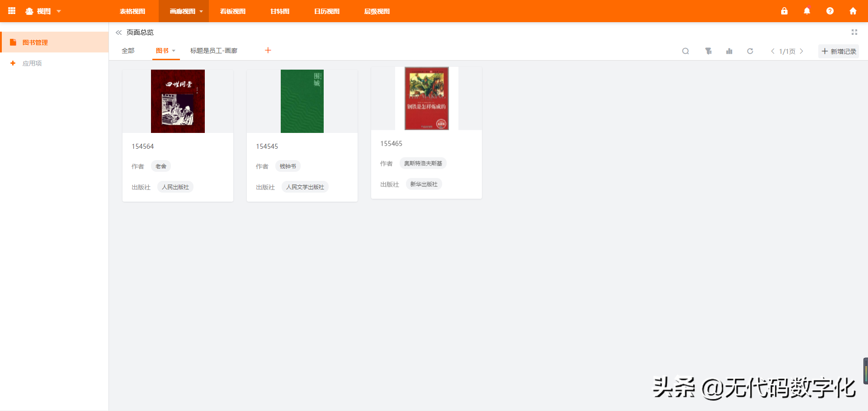Viewport: 868px width, 411px height.
Task: Click the 奥斯特洛夫斯基 author tag
Action: (x=423, y=163)
